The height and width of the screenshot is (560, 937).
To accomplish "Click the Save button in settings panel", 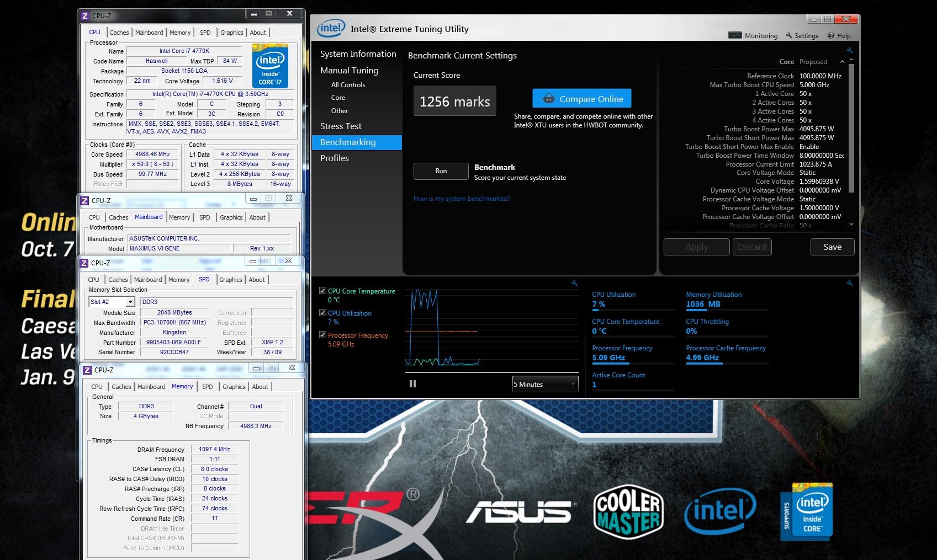I will tap(832, 247).
